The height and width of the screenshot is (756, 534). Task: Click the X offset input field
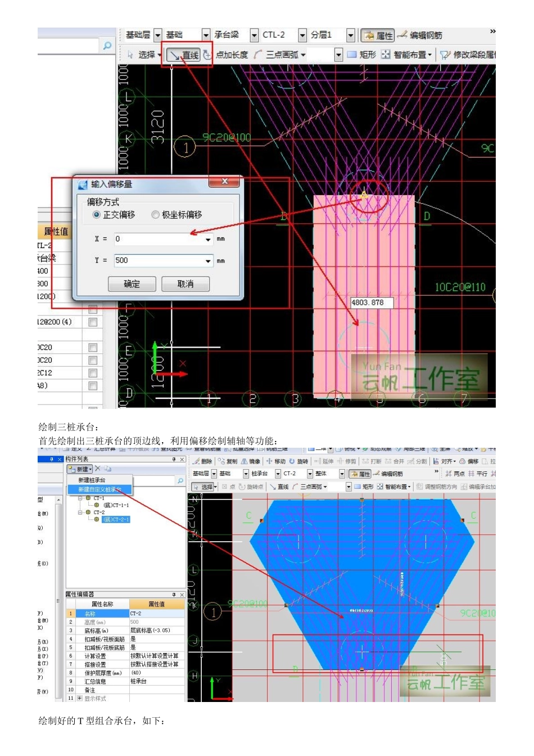click(163, 240)
